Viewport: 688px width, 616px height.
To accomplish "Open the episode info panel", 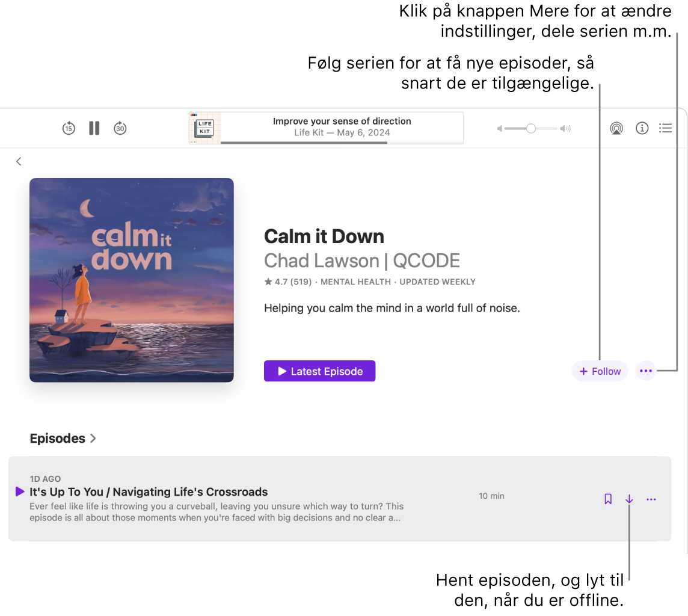I will (x=642, y=128).
